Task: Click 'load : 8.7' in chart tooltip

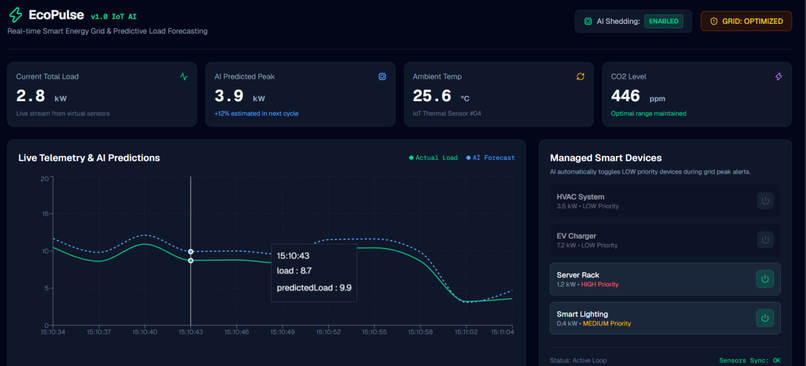Action: 294,271
